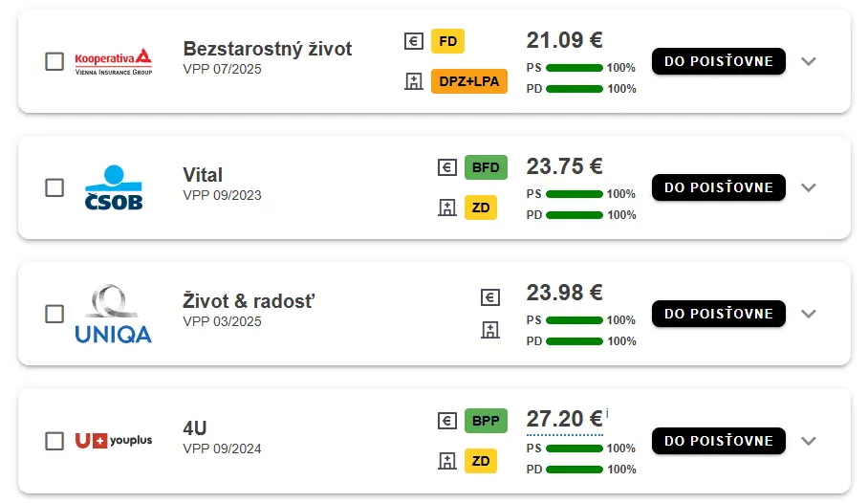This screenshot has width=868, height=503.
Task: Select the ČSOB Vital checkbox
Action: click(54, 187)
